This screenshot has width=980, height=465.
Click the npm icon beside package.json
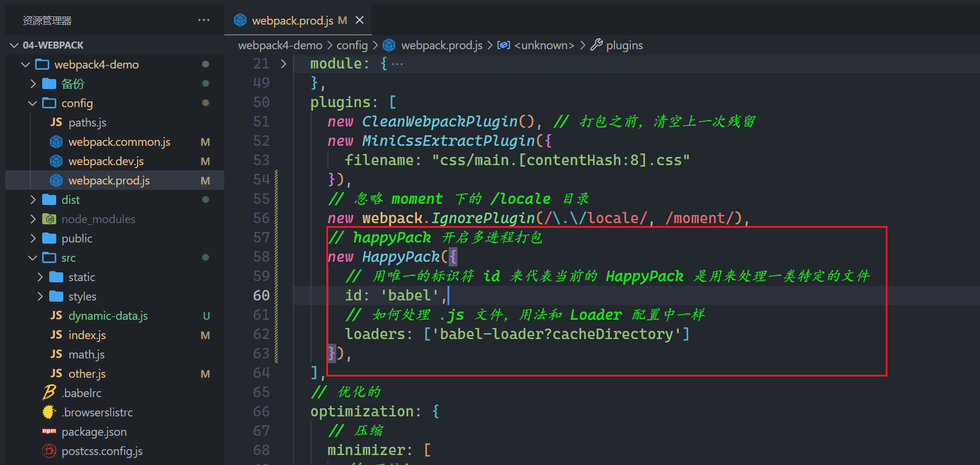pos(49,431)
